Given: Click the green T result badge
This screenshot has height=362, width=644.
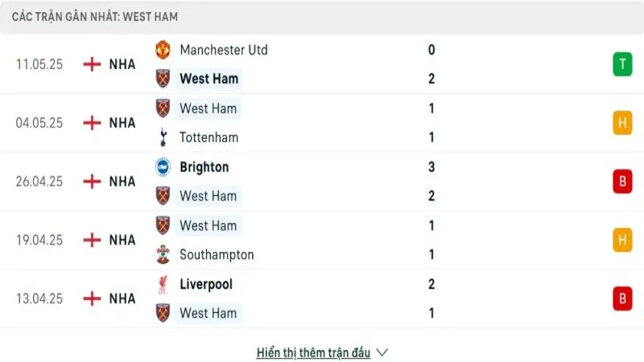Looking at the screenshot, I should (622, 64).
